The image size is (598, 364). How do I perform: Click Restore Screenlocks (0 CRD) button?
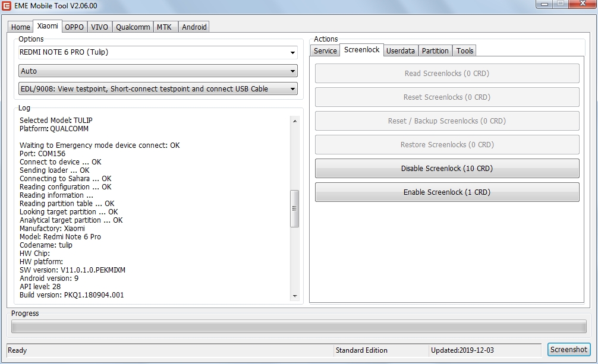click(447, 144)
